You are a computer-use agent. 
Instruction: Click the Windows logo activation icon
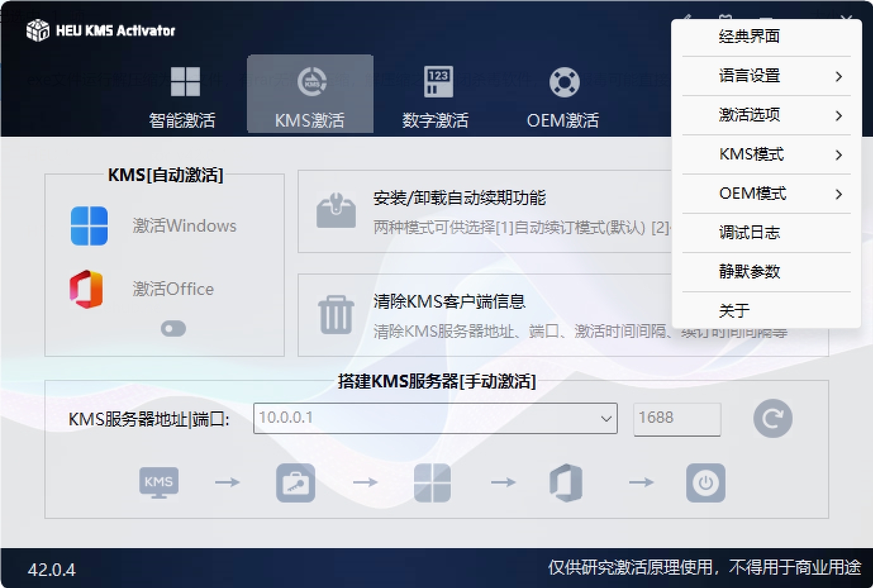(x=89, y=226)
